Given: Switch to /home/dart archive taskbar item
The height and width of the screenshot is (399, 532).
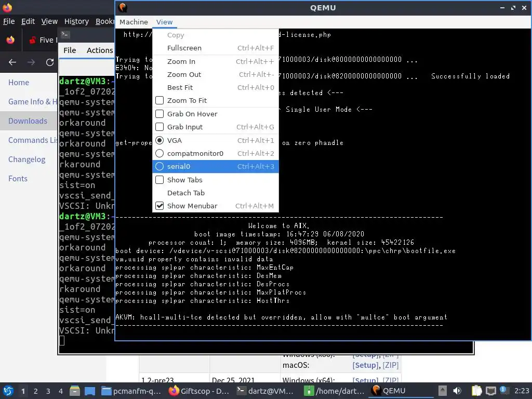Looking at the screenshot, I should coord(334,391).
